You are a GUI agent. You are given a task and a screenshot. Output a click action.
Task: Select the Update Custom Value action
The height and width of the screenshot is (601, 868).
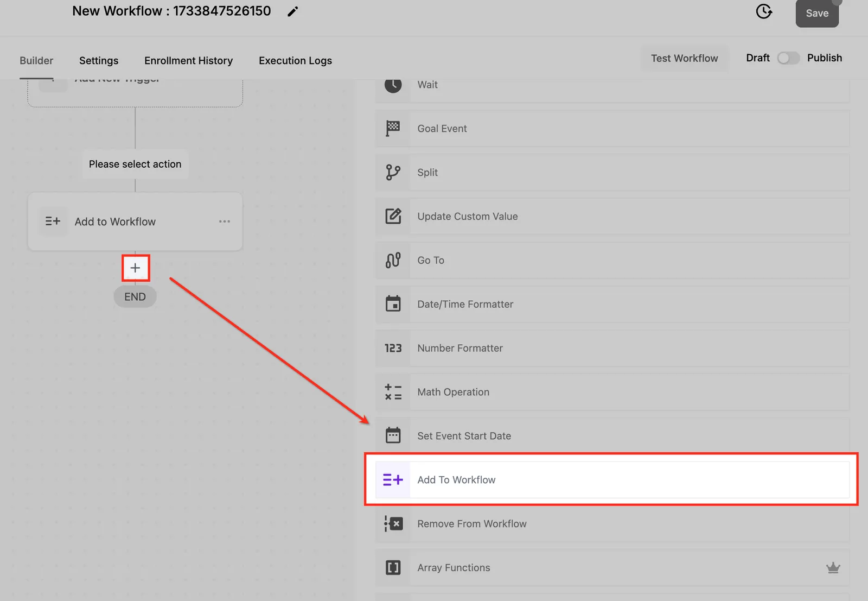coord(612,216)
